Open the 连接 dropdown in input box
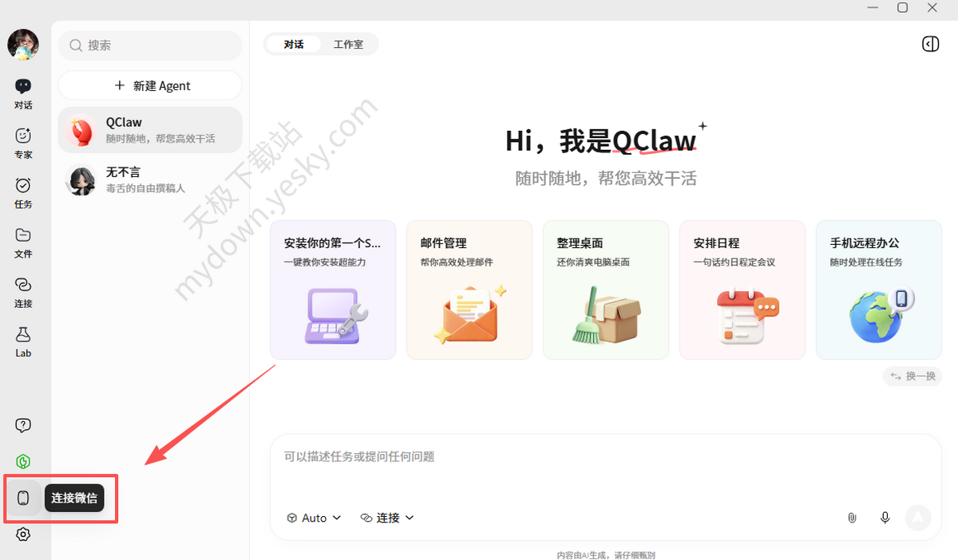Screen dimensions: 958x560 (x=387, y=518)
